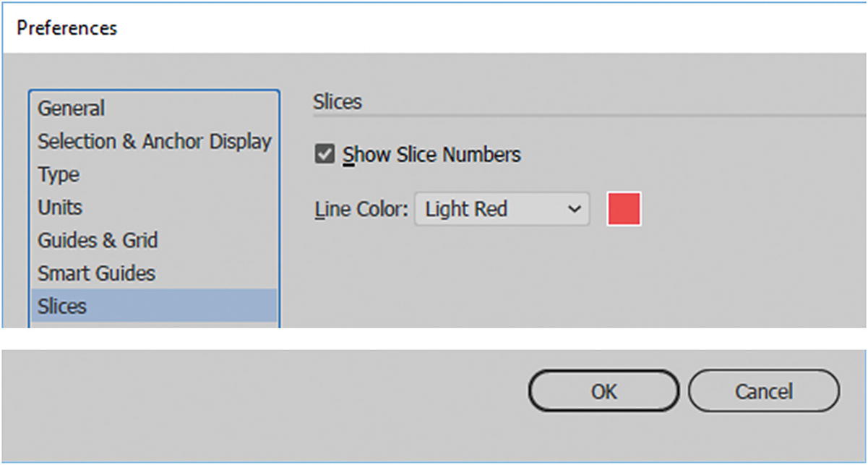Open the General preferences category
The image size is (868, 465).
72,108
